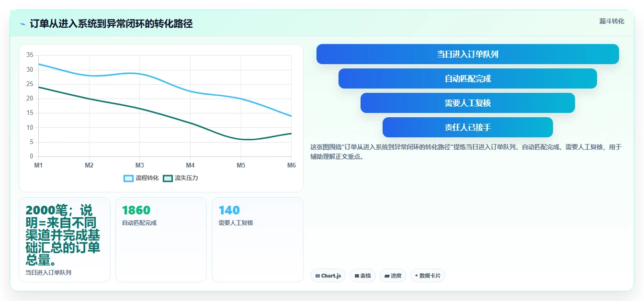
Task: Toggle the 流失压力 legend swatch
Action: click(x=168, y=178)
